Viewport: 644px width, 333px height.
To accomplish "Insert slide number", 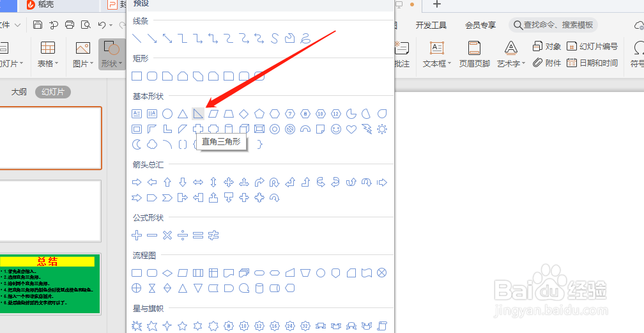I will 592,47.
